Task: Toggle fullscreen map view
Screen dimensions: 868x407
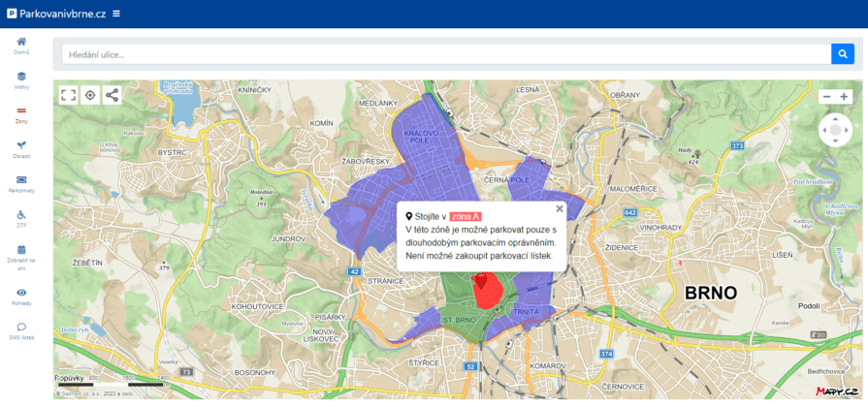Action: tap(68, 95)
